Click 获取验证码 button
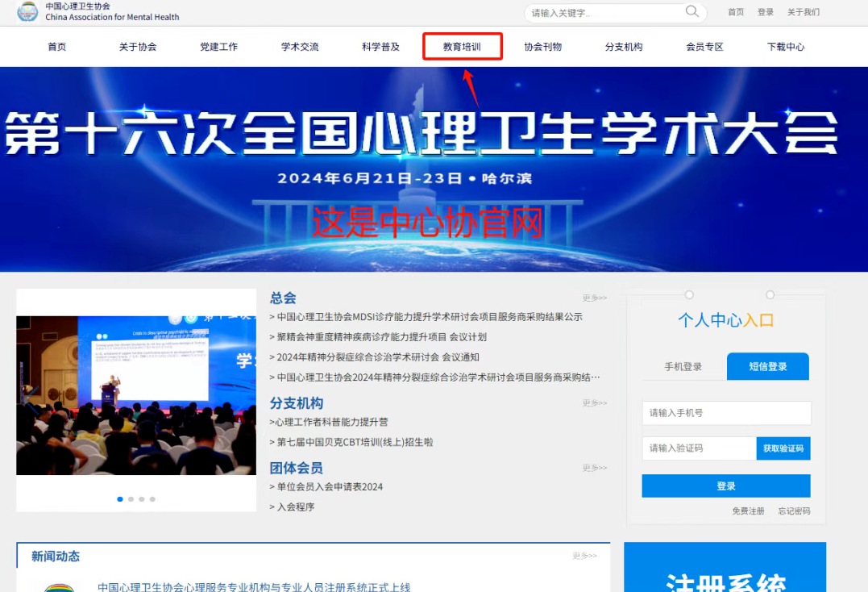 pyautogui.click(x=783, y=448)
